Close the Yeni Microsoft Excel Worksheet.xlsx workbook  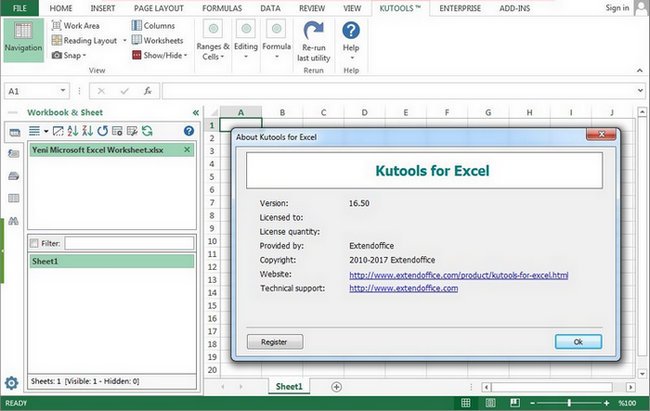[x=187, y=150]
